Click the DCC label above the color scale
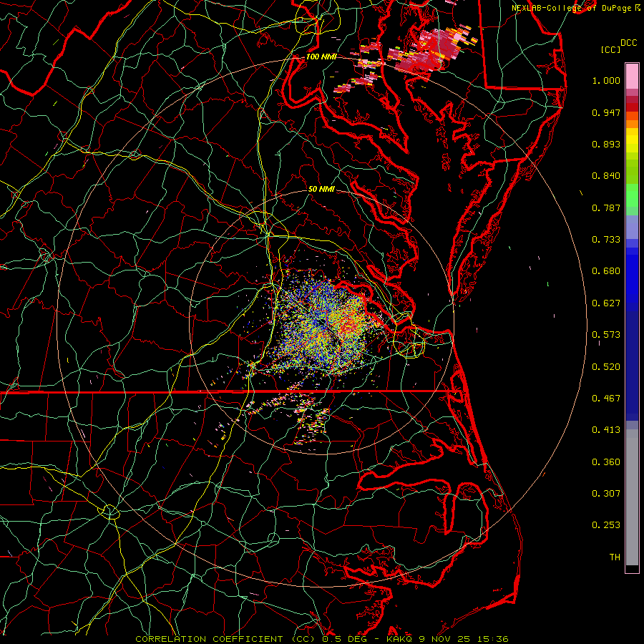Viewport: 644px width, 644px height. tap(629, 43)
